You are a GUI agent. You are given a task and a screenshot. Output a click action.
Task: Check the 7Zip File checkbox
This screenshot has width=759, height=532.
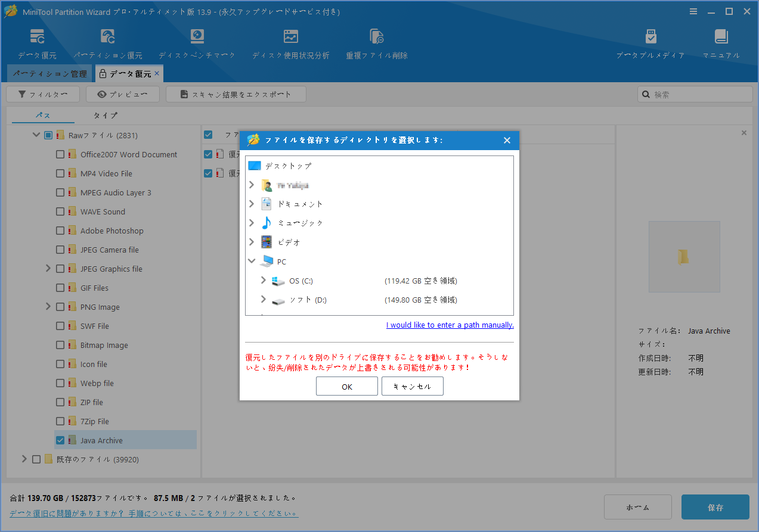pos(60,421)
